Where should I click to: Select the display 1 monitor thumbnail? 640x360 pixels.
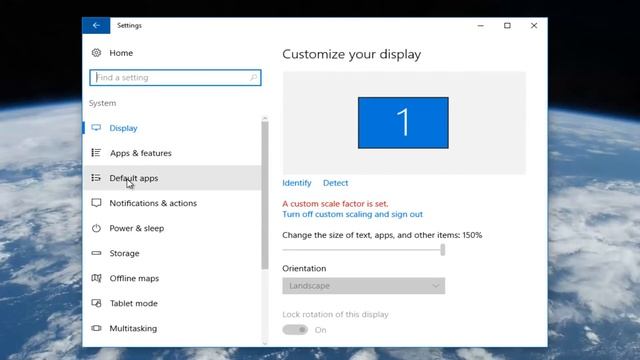click(403, 122)
